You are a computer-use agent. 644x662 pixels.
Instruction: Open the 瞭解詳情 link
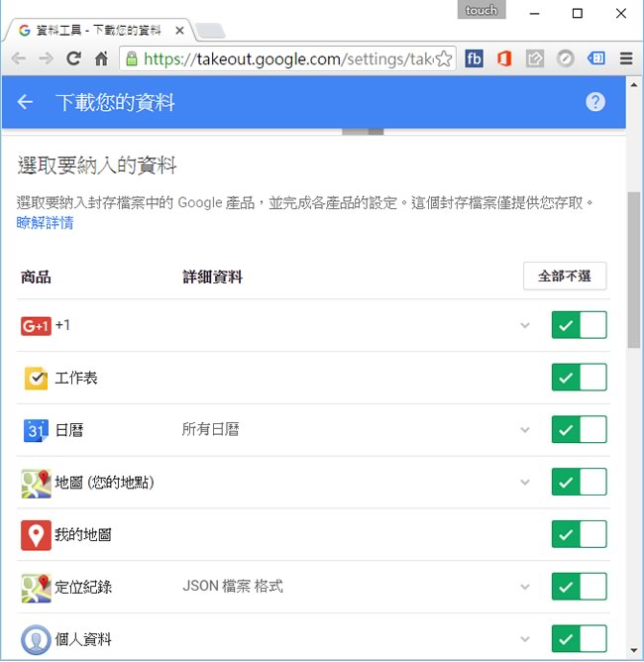click(46, 223)
